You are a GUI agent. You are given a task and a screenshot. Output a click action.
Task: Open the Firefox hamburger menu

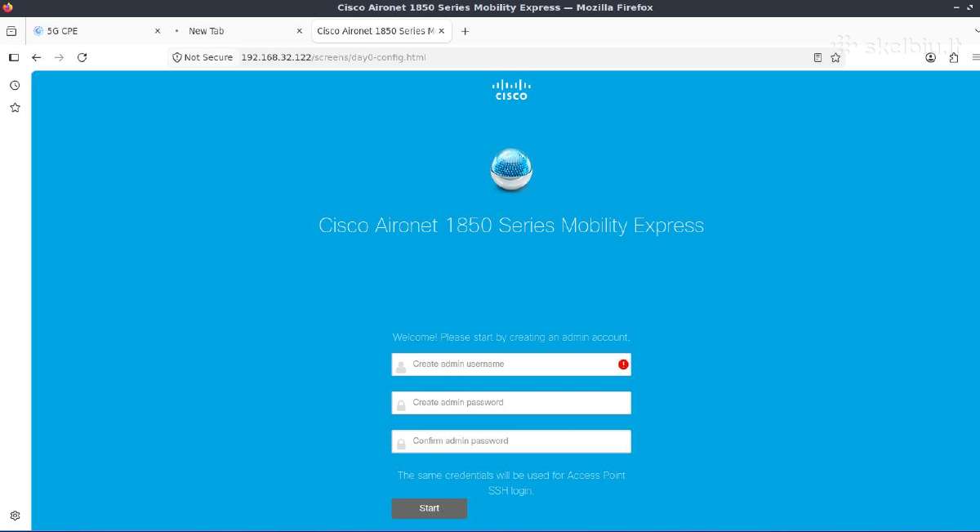(x=975, y=58)
